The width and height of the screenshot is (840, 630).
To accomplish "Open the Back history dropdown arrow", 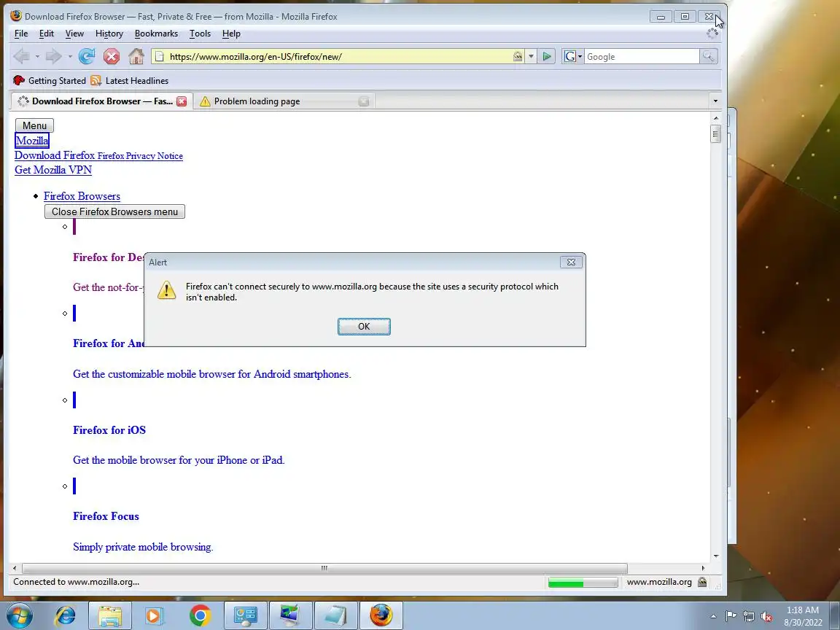I will click(37, 56).
